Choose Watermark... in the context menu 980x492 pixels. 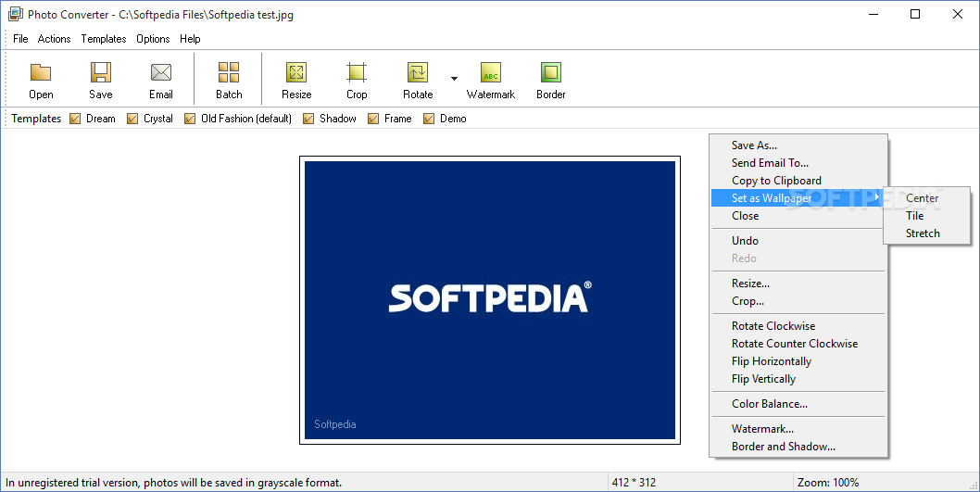(x=798, y=429)
